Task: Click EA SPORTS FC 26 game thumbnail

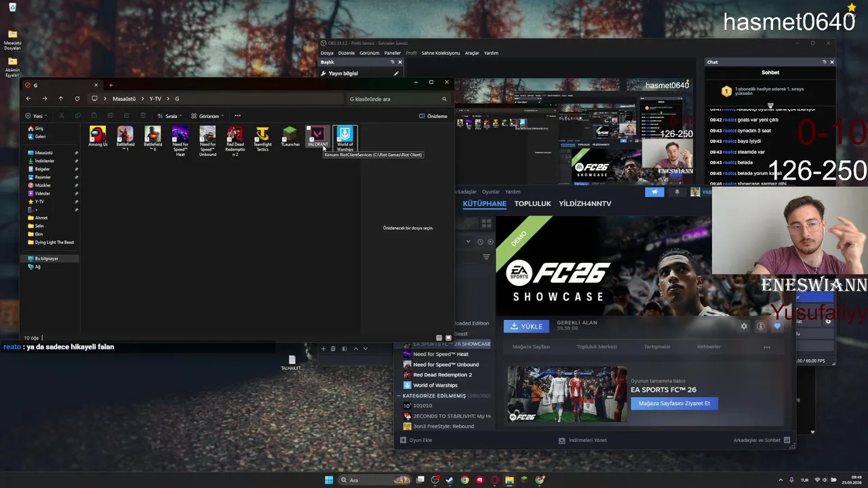Action: (x=567, y=394)
